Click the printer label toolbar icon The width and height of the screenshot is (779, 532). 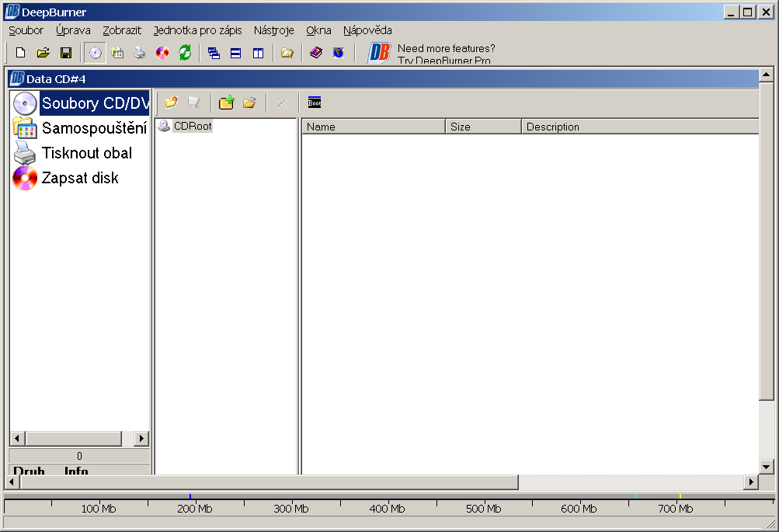tap(140, 53)
